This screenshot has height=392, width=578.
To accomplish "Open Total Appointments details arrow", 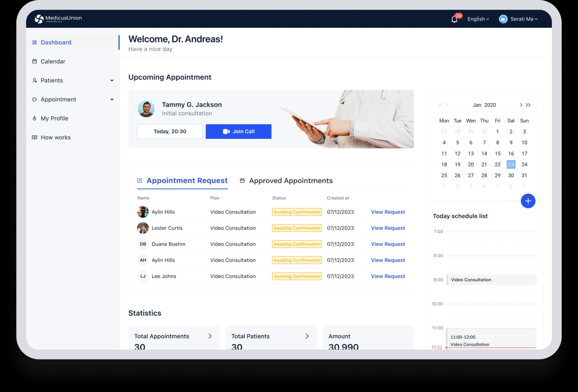I will click(210, 336).
